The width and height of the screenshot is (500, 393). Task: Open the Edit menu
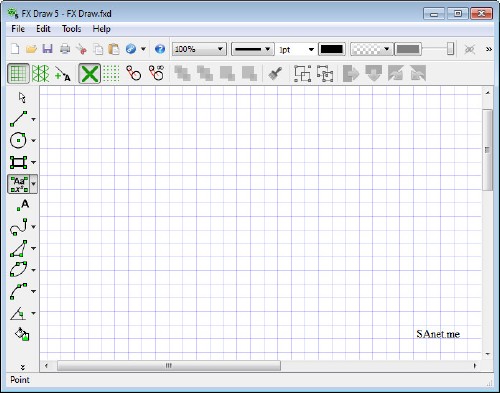click(x=43, y=29)
